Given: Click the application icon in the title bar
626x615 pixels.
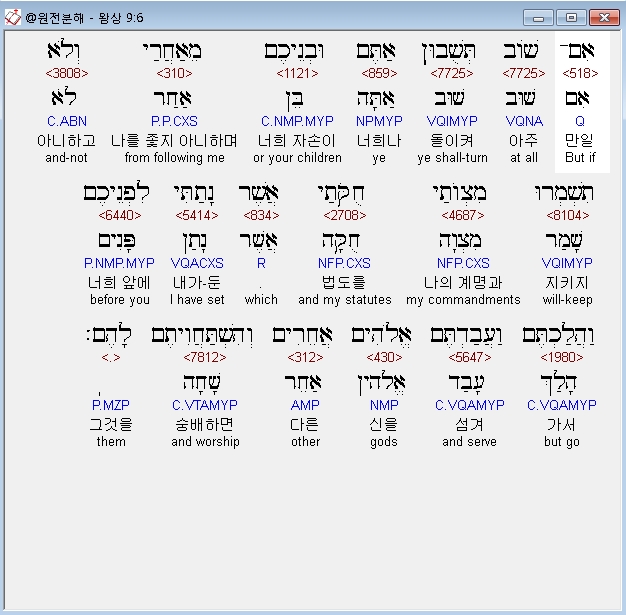Looking at the screenshot, I should coord(12,17).
